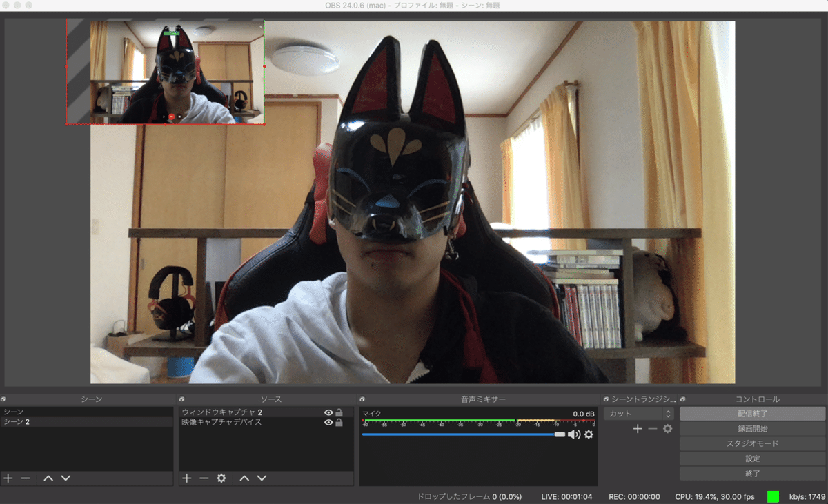Click 終了 exit button
Viewport: 828px width, 504px height.
pos(752,474)
